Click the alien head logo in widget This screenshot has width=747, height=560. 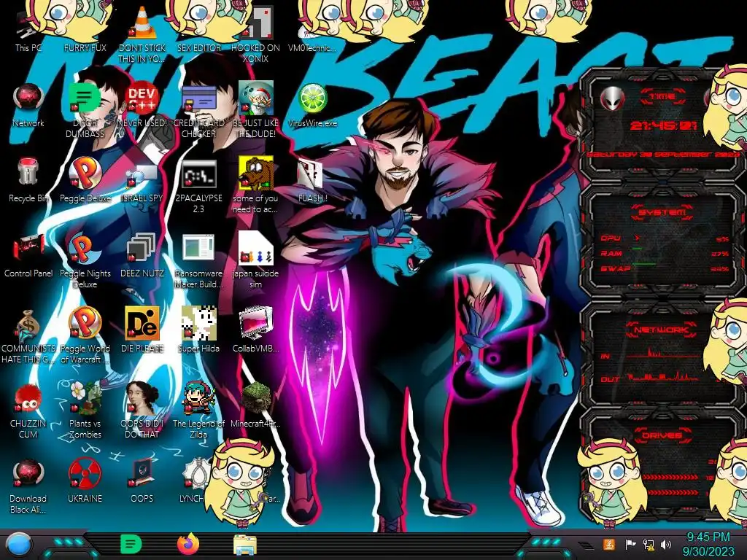[x=613, y=98]
